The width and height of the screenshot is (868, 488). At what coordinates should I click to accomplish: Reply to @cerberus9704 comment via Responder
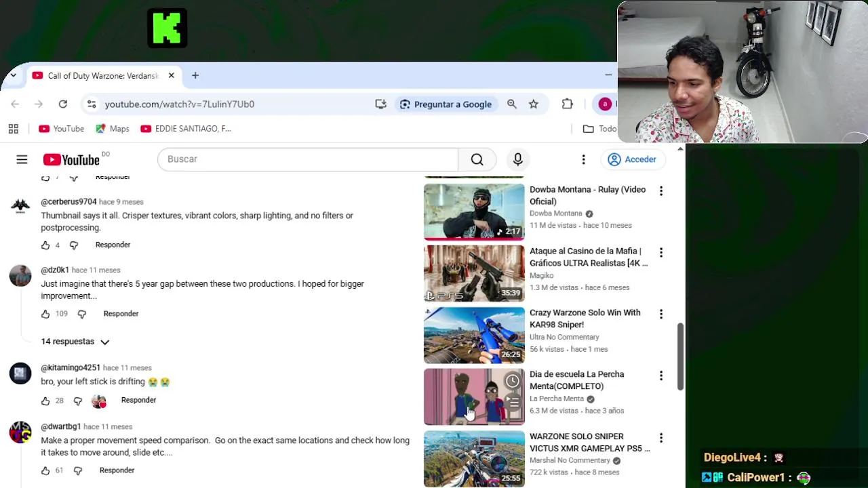(x=113, y=245)
